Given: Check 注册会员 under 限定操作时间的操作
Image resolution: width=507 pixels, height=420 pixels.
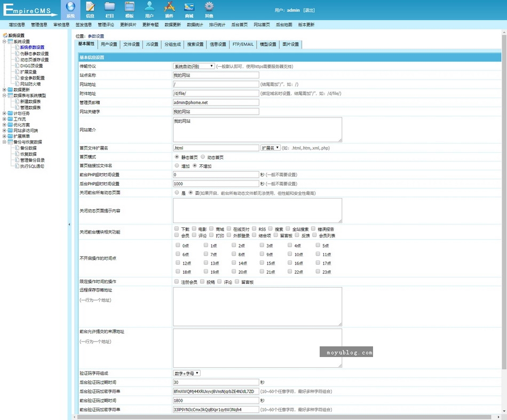Looking at the screenshot, I should click(x=177, y=282).
